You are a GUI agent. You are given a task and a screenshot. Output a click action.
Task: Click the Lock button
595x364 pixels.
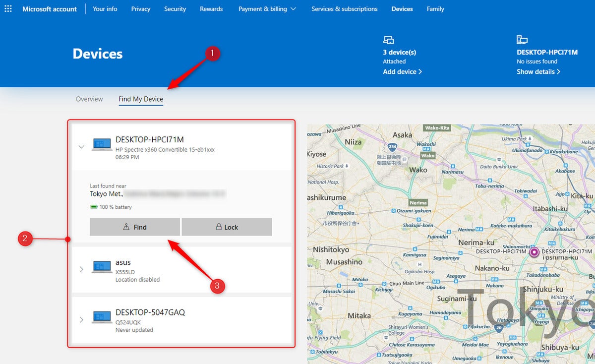click(x=227, y=227)
